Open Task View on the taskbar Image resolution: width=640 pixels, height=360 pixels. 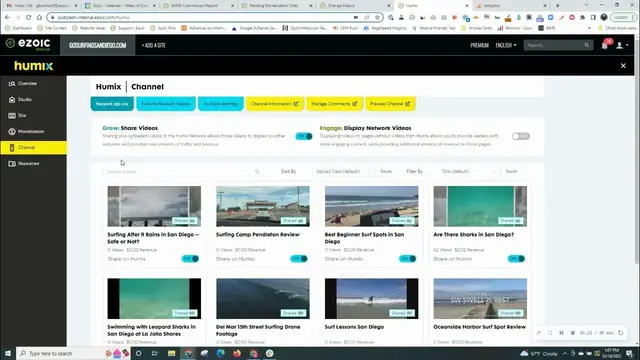tap(155, 353)
